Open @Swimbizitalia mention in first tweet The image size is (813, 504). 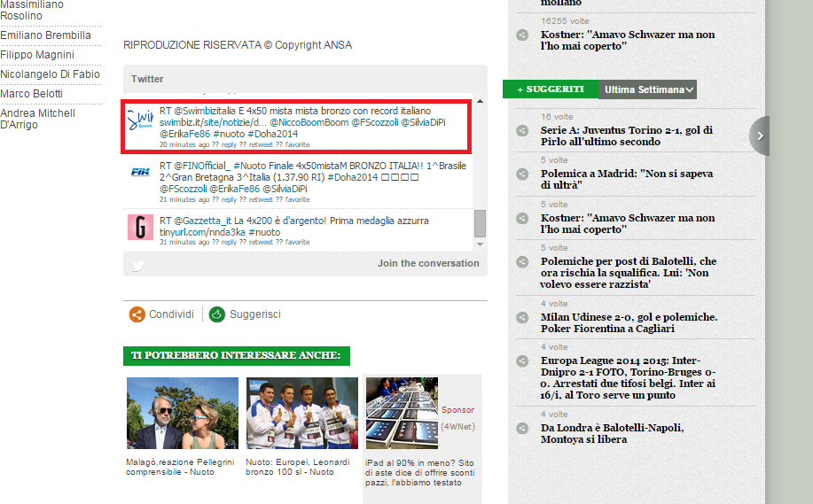click(205, 111)
